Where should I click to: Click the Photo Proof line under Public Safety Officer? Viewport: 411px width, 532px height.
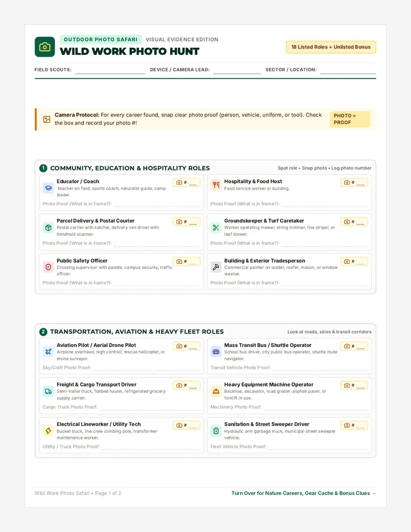[157, 283]
